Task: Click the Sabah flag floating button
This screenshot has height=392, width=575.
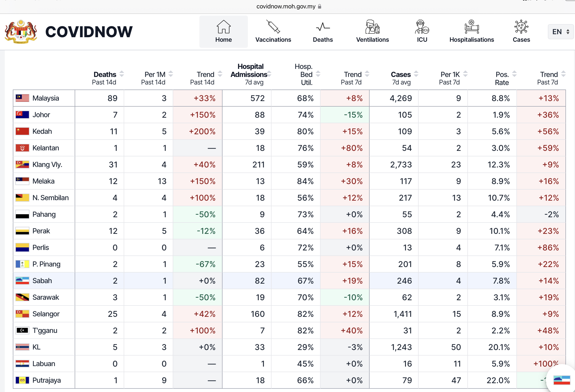Action: coord(562,380)
